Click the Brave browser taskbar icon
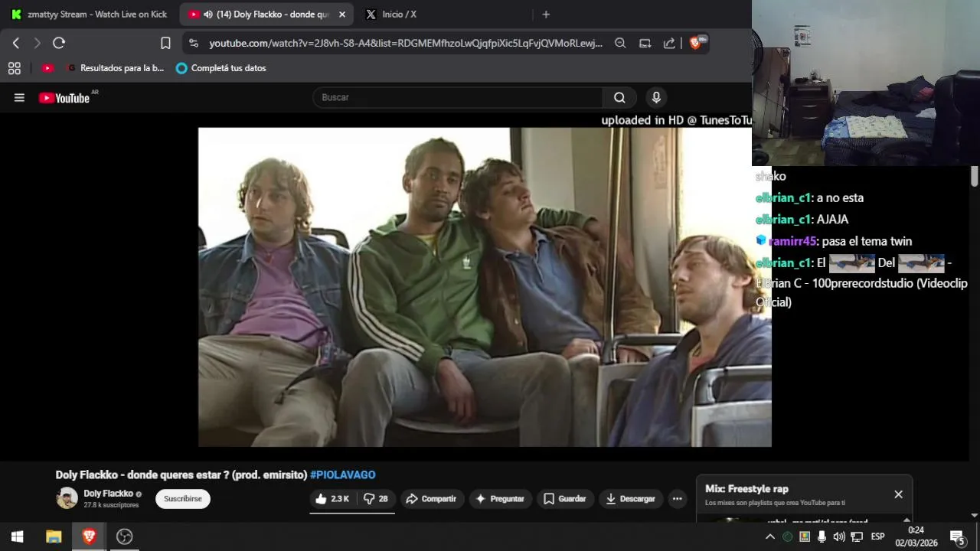This screenshot has width=980, height=551. pyautogui.click(x=89, y=536)
